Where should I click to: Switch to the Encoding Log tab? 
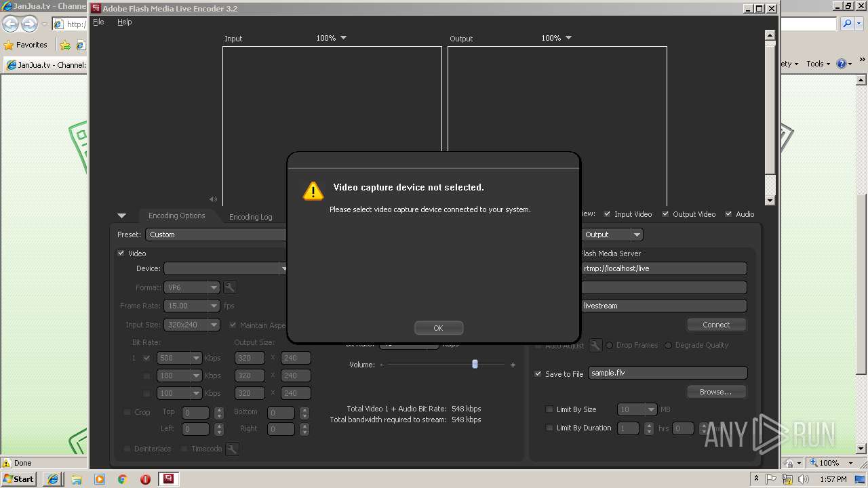click(250, 217)
